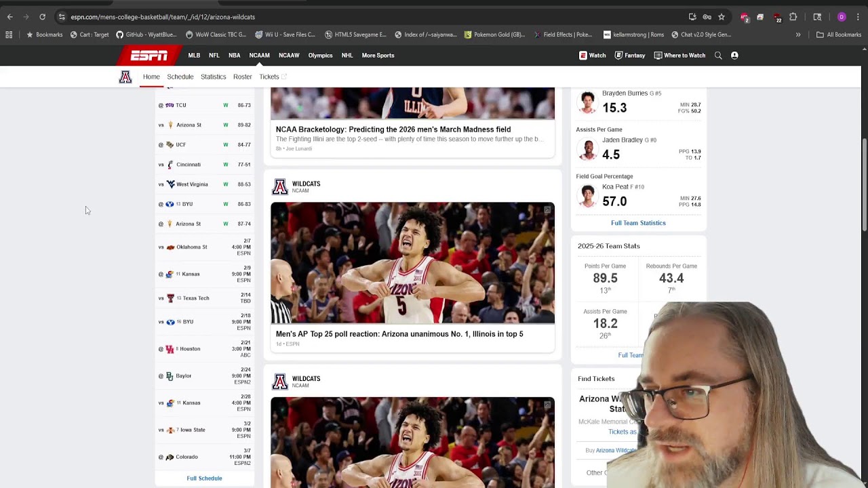The image size is (868, 488).
Task: Open the NCAAW menu
Action: (289, 56)
